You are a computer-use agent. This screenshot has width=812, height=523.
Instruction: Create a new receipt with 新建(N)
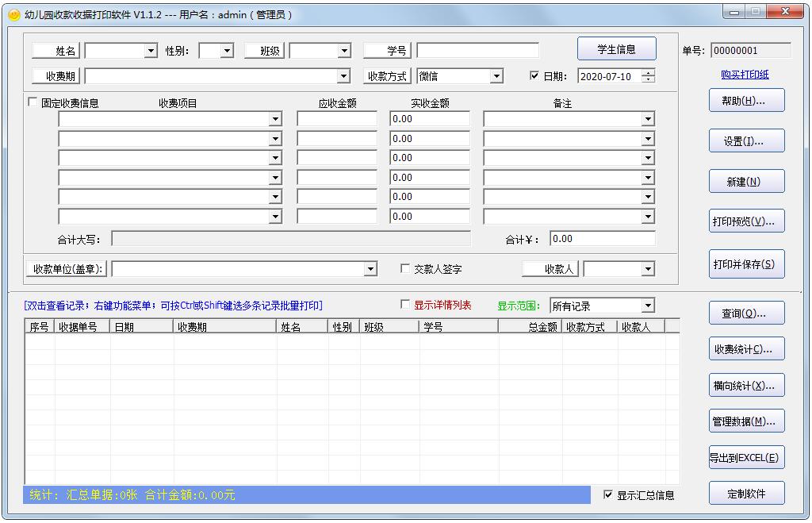click(x=745, y=181)
